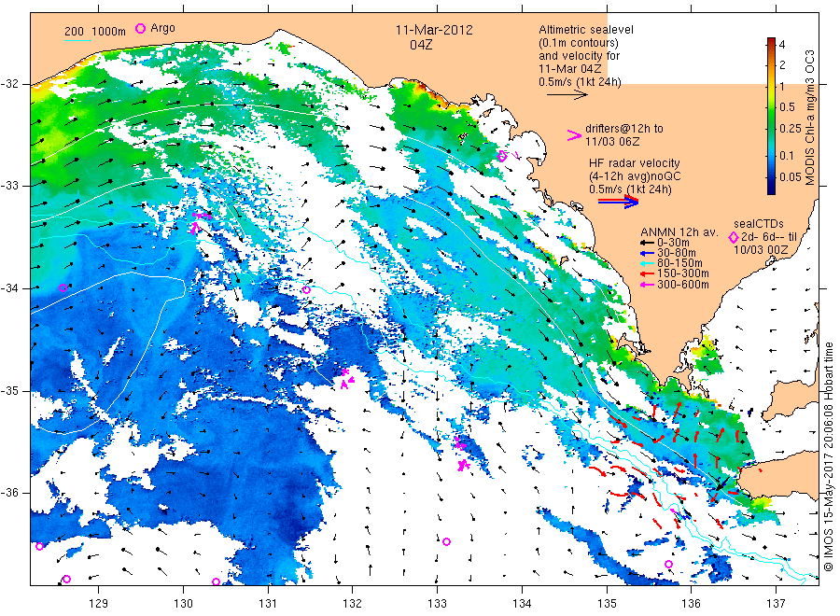This screenshot has width=840, height=616.
Task: Click the 'ANMN 12h av.' legend heading
Action: pyautogui.click(x=679, y=232)
